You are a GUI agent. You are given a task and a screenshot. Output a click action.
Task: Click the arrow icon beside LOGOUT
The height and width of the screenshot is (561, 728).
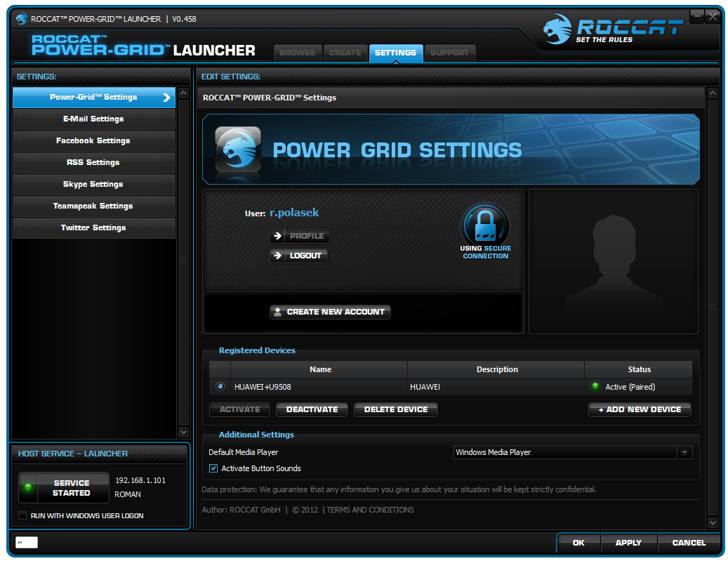(277, 256)
